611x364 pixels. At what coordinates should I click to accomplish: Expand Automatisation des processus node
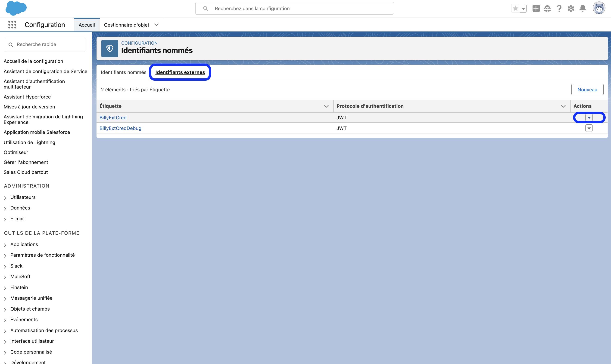point(5,331)
